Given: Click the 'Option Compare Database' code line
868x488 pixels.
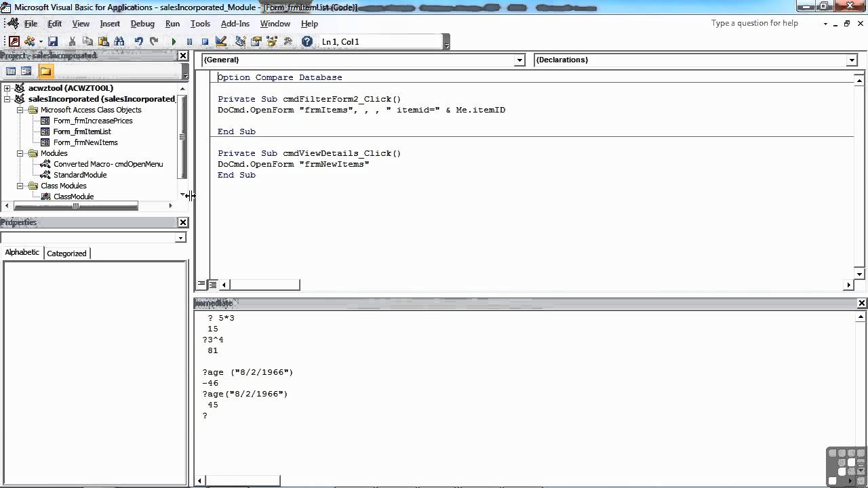Looking at the screenshot, I should [x=279, y=77].
